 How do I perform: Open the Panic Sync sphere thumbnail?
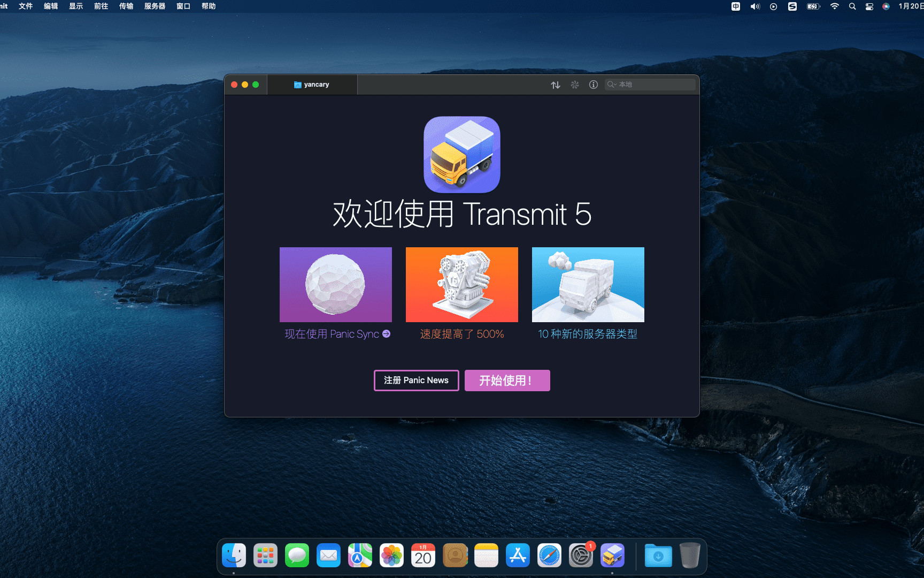point(336,285)
